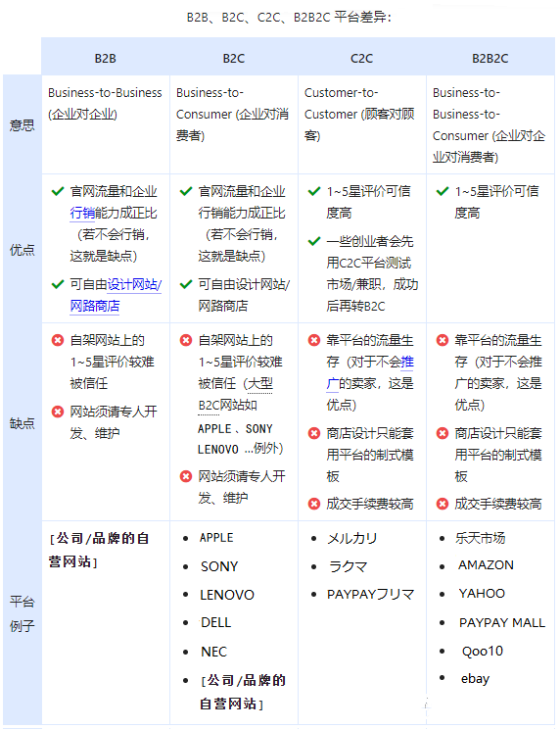This screenshot has height=729, width=560.
Task: Click メルカリ in the C2C examples
Action: (352, 538)
